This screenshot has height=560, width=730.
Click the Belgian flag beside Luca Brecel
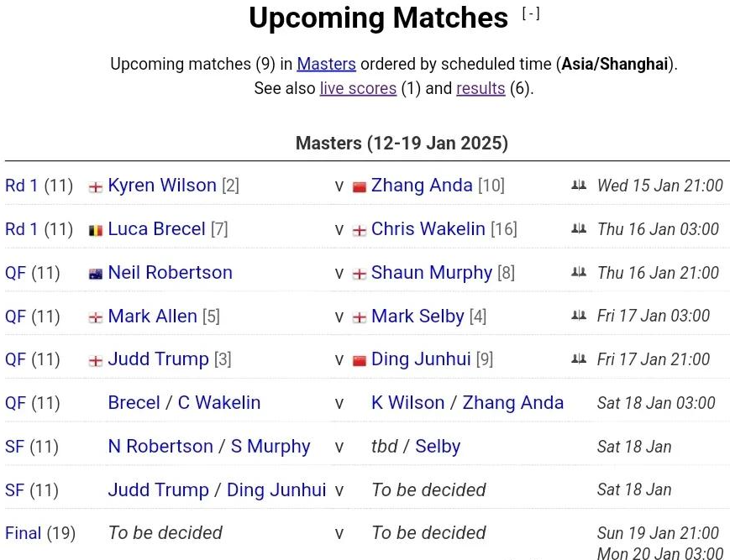pyautogui.click(x=96, y=230)
